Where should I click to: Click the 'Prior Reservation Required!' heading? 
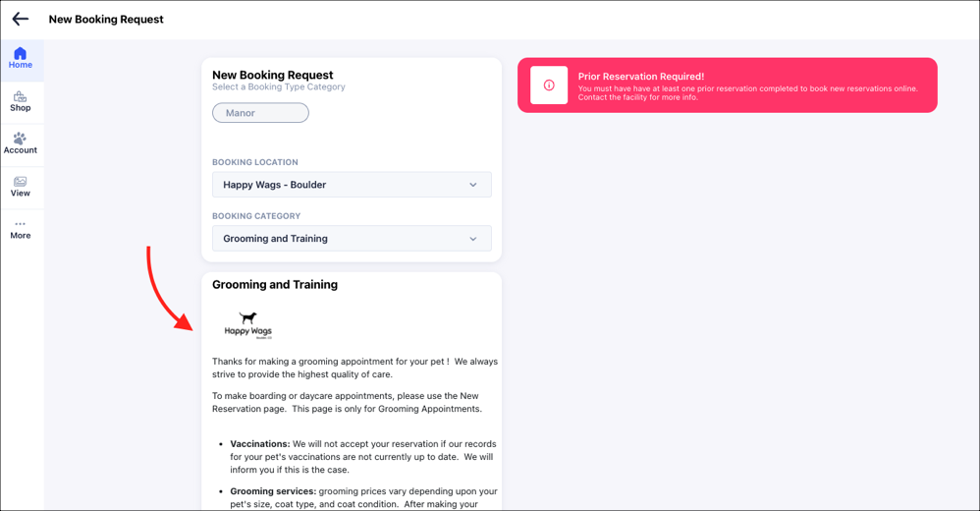click(640, 77)
